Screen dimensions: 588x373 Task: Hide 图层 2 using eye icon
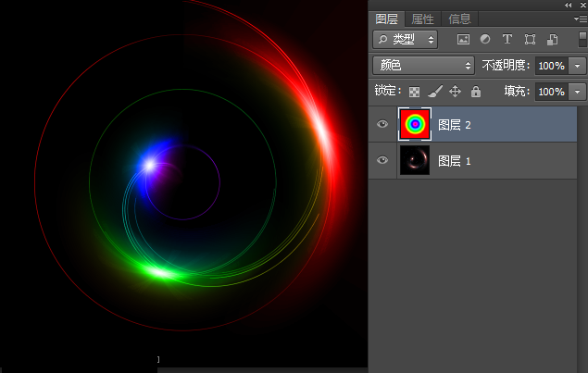tap(382, 124)
